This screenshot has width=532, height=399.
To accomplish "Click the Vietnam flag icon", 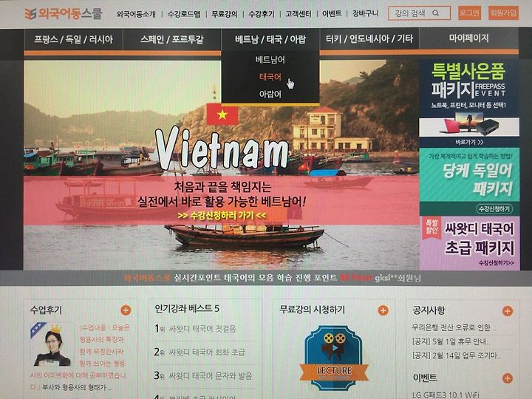I will [x=222, y=115].
